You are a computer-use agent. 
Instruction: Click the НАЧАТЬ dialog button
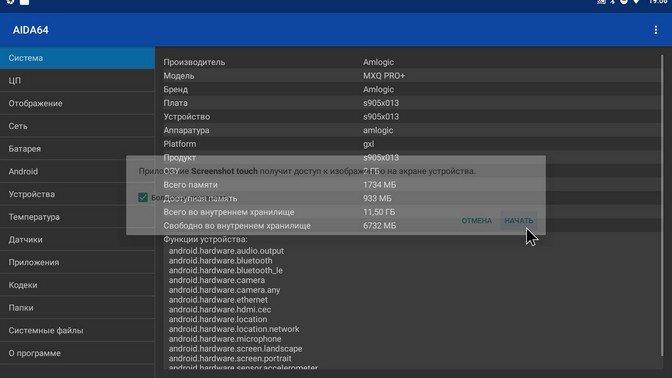click(x=519, y=221)
